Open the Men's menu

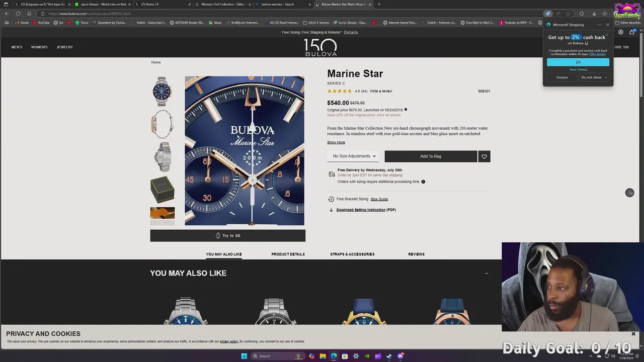(x=17, y=47)
